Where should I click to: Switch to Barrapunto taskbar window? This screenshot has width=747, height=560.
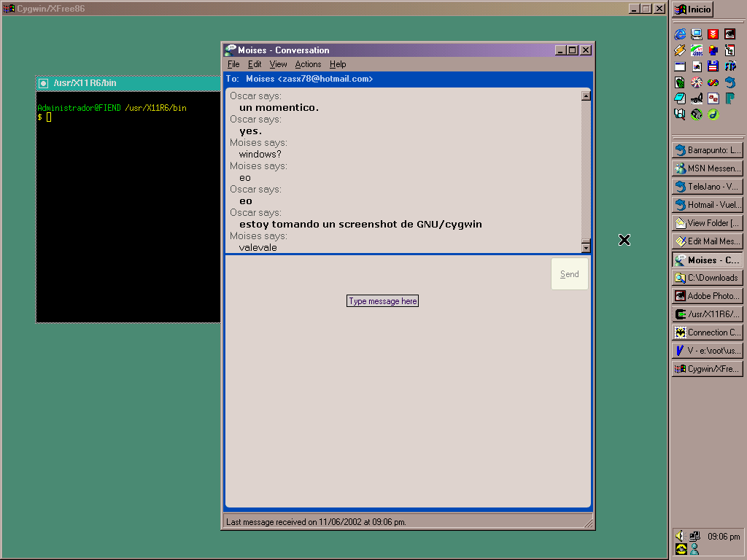[x=708, y=150]
